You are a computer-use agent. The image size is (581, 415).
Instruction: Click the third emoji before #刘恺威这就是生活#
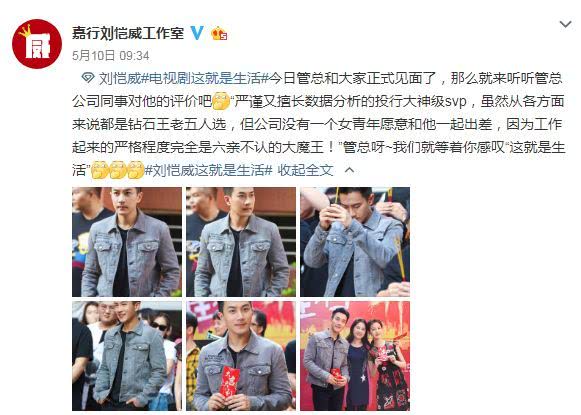(x=135, y=170)
